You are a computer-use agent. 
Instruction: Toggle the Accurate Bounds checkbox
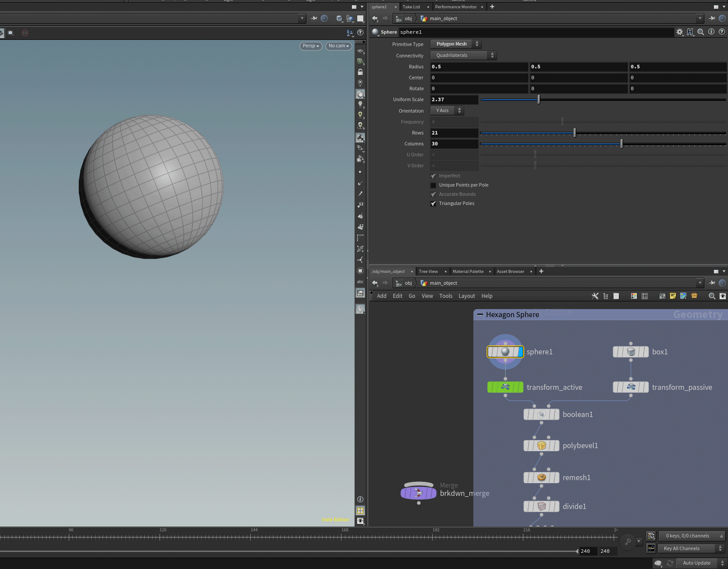tap(433, 194)
